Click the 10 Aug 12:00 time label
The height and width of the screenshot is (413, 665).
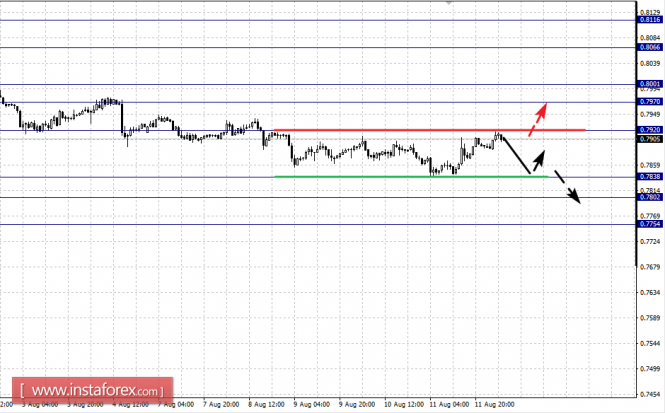(404, 405)
